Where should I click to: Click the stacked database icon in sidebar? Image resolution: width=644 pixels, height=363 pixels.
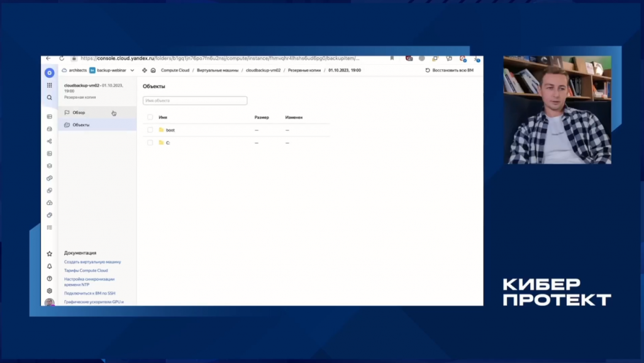[x=49, y=166]
